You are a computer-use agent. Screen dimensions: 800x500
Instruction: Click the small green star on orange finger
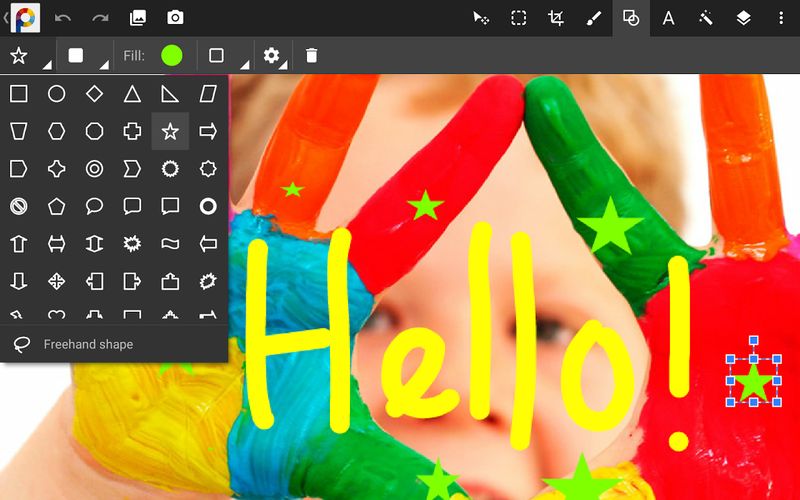coord(292,190)
